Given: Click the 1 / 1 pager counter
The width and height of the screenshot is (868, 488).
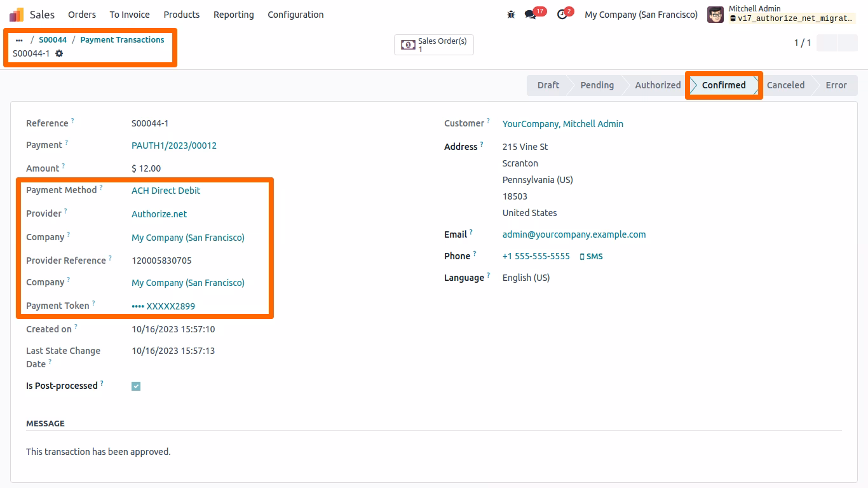Looking at the screenshot, I should [803, 43].
